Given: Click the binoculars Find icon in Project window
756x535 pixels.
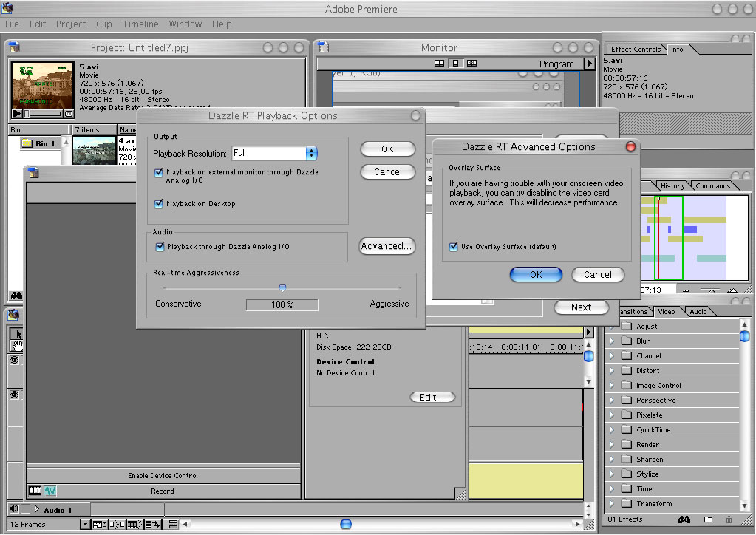Looking at the screenshot, I should click(16, 296).
